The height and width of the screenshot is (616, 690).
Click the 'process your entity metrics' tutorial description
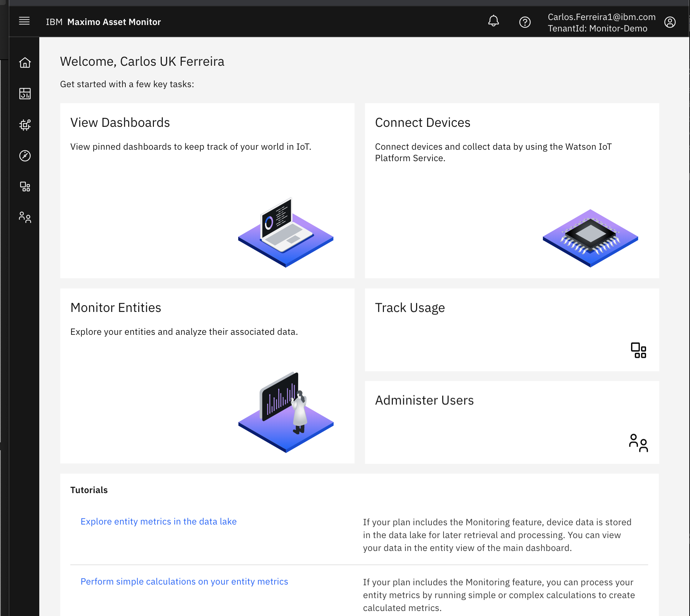499,595
